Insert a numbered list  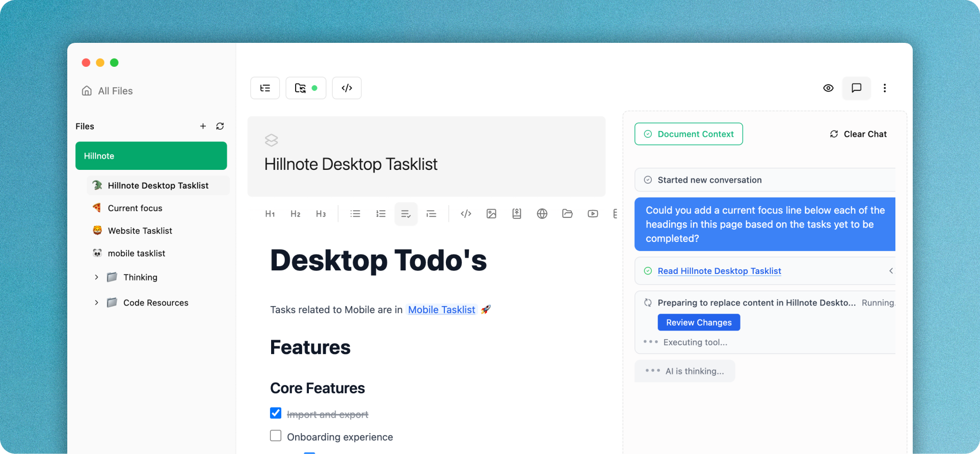(x=381, y=214)
